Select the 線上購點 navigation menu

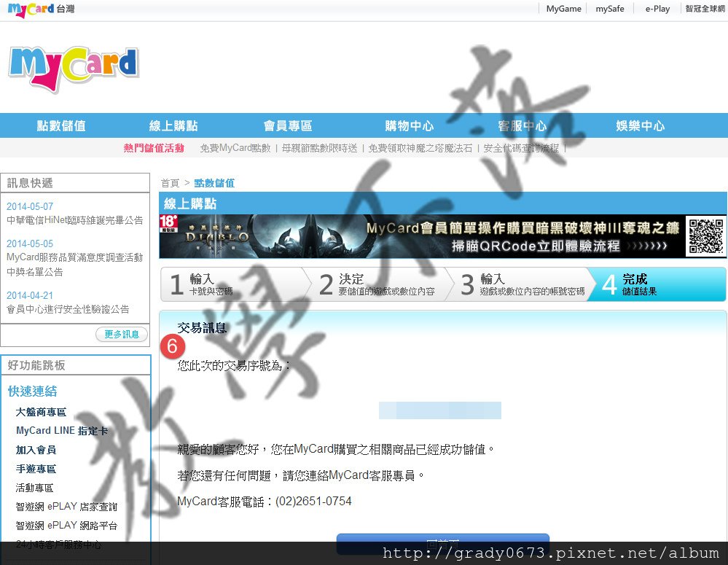click(x=173, y=125)
